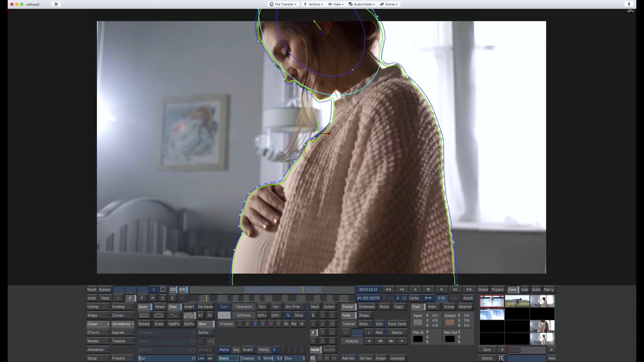Click the tracker minus button
The height and width of the screenshot is (362, 644).
coord(346,333)
